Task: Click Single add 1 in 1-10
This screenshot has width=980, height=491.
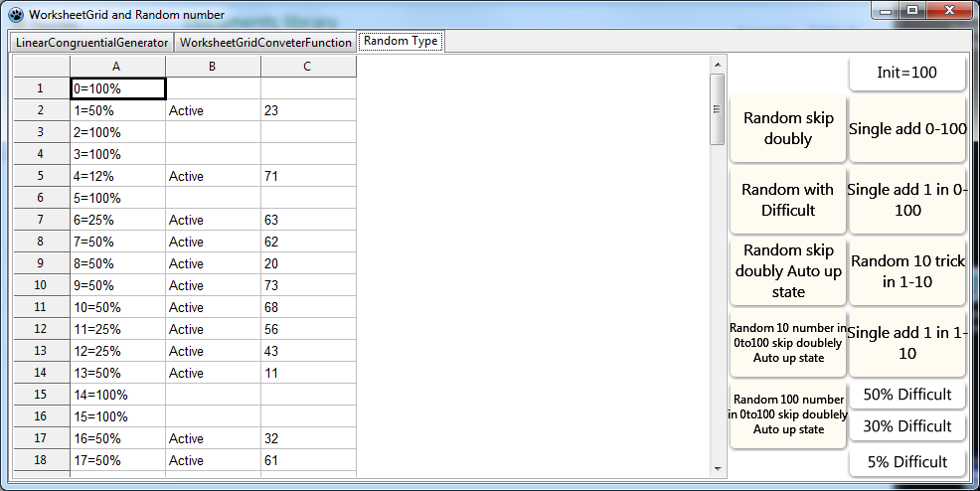Action: [x=907, y=343]
